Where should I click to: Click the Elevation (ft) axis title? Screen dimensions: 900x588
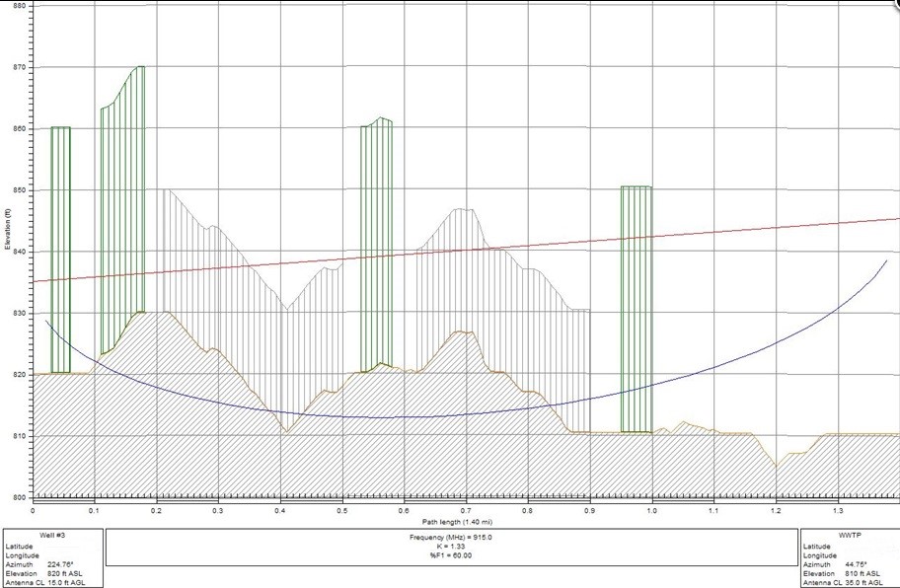pos(8,228)
